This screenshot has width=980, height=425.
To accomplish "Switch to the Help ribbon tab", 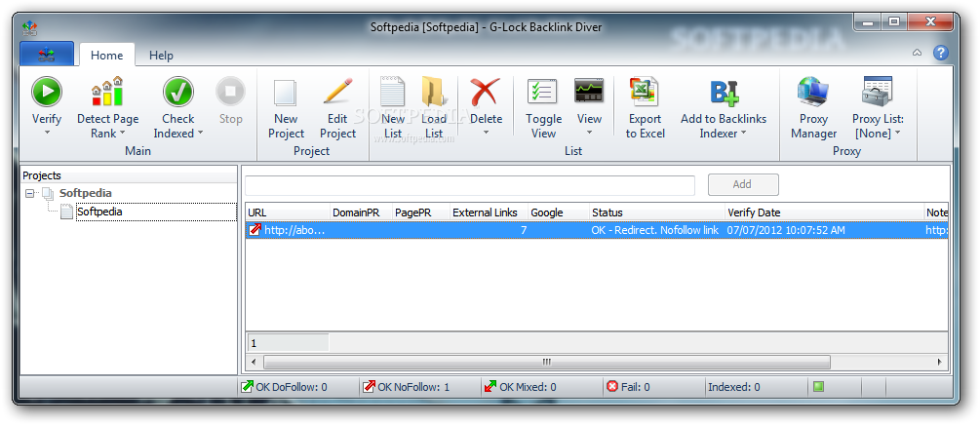I will tap(161, 55).
